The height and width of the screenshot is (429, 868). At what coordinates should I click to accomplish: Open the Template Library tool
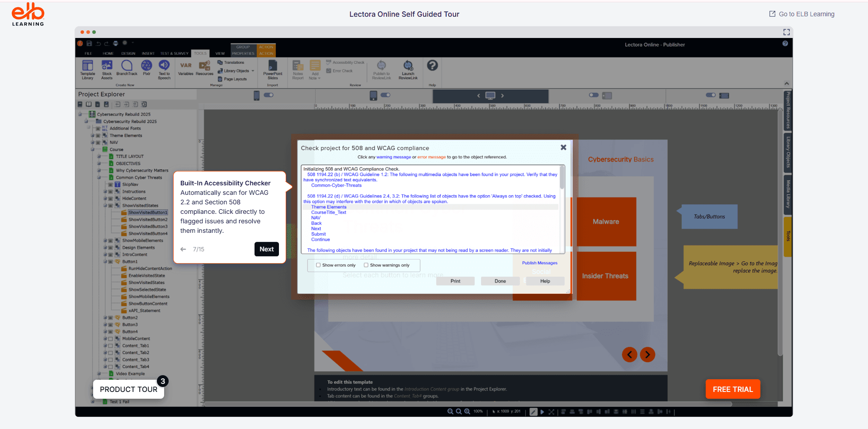point(87,70)
